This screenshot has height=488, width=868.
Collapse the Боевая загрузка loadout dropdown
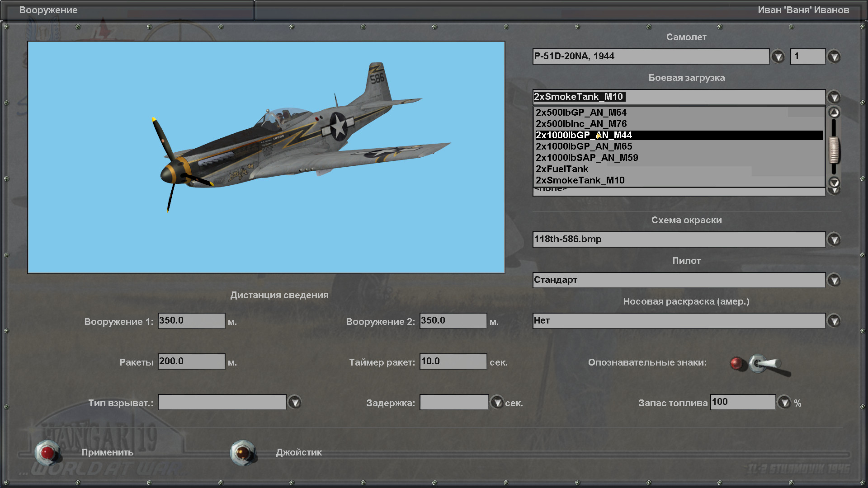[834, 97]
